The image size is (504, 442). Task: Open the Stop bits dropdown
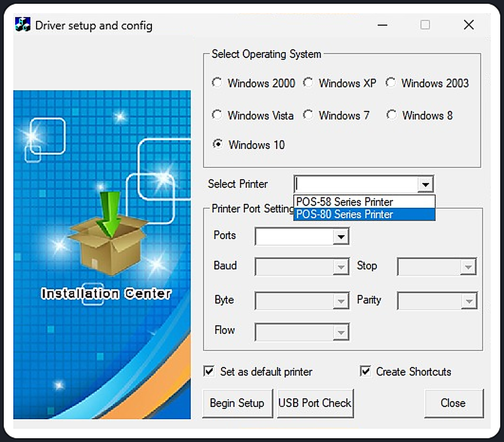(x=468, y=267)
